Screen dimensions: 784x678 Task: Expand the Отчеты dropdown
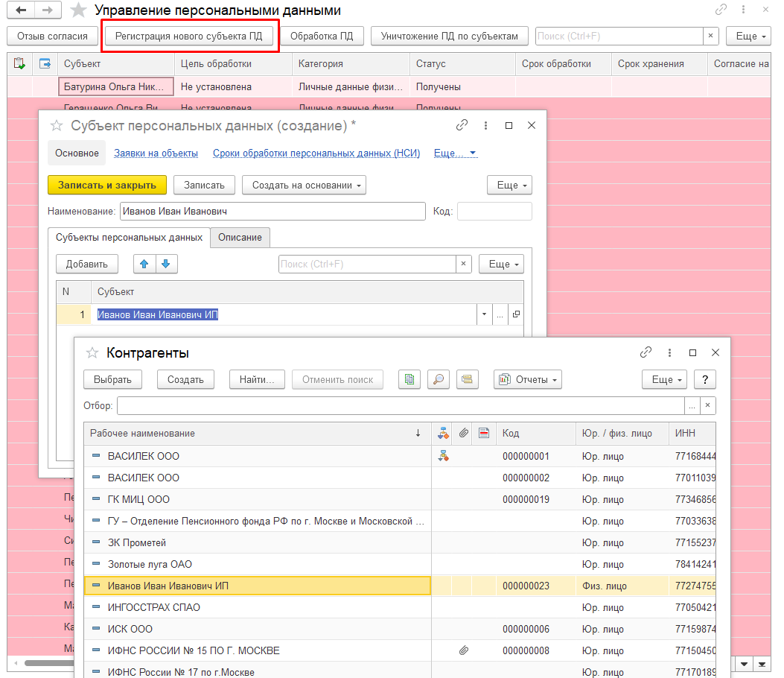(x=527, y=379)
